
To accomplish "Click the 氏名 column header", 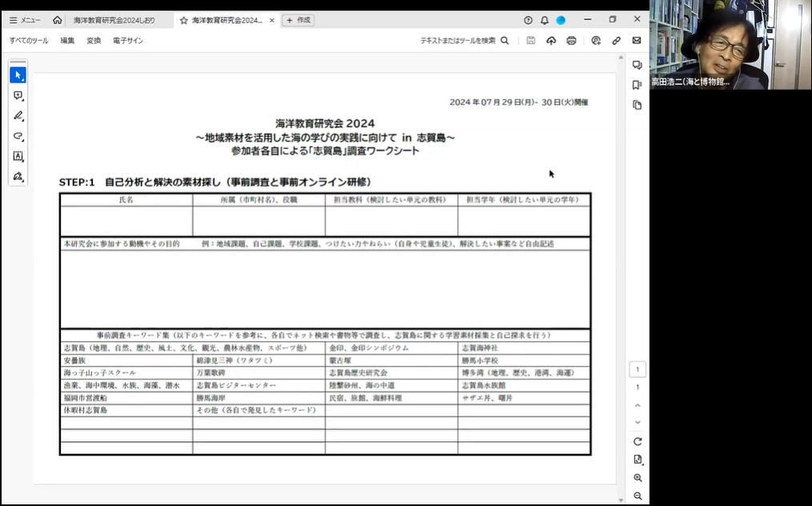I will pyautogui.click(x=127, y=200).
